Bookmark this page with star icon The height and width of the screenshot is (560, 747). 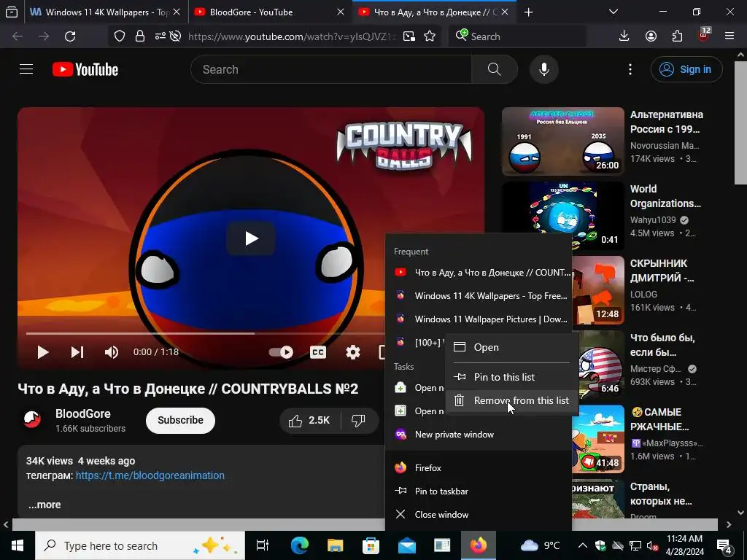click(430, 36)
